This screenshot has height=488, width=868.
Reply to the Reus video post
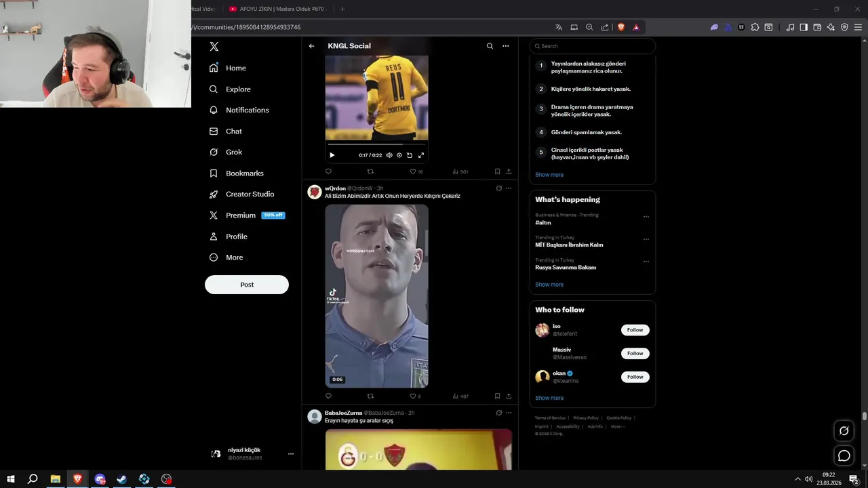coord(328,171)
